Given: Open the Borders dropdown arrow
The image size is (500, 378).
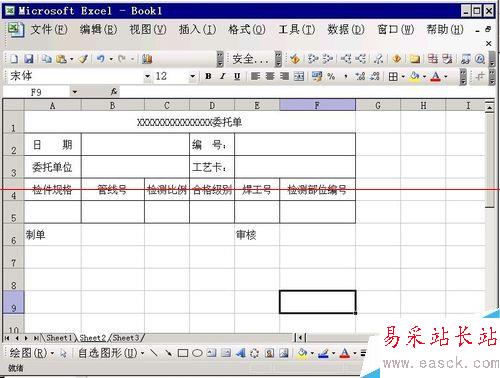Looking at the screenshot, I should tap(403, 77).
